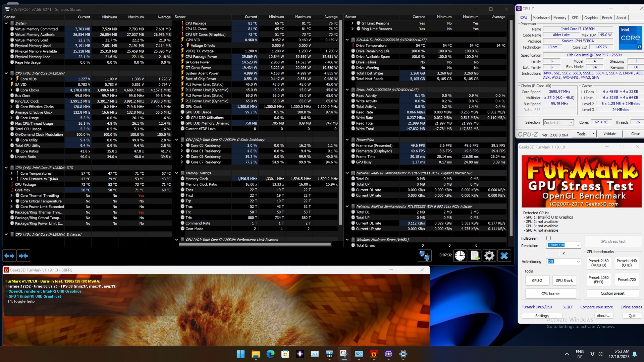Open Wi-Fi network tray icon
The height and width of the screenshot is (362, 644).
[592, 354]
